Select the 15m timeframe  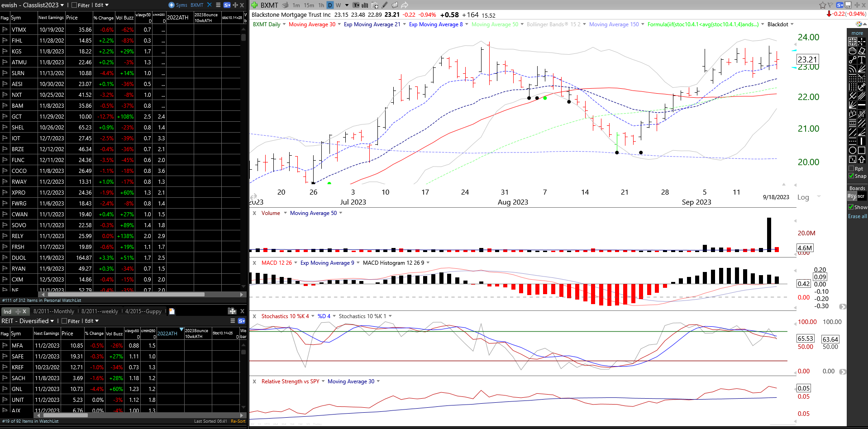[x=309, y=5]
